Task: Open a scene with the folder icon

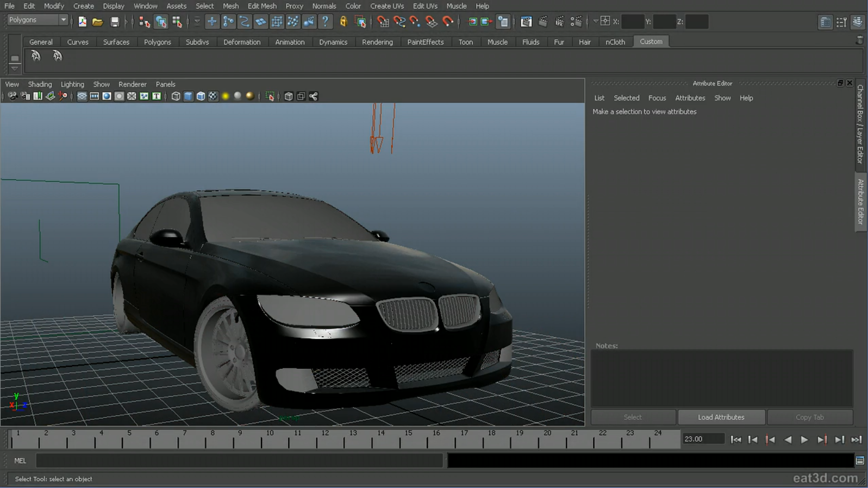Action: pyautogui.click(x=98, y=22)
